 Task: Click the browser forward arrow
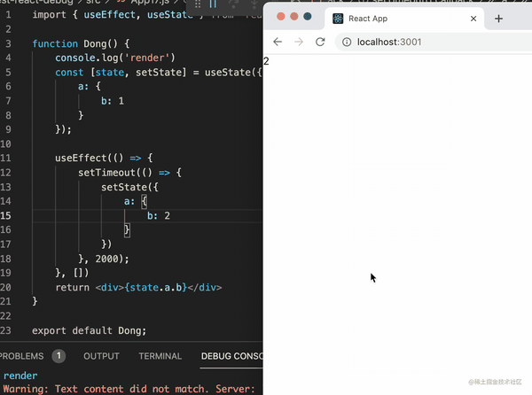click(299, 42)
